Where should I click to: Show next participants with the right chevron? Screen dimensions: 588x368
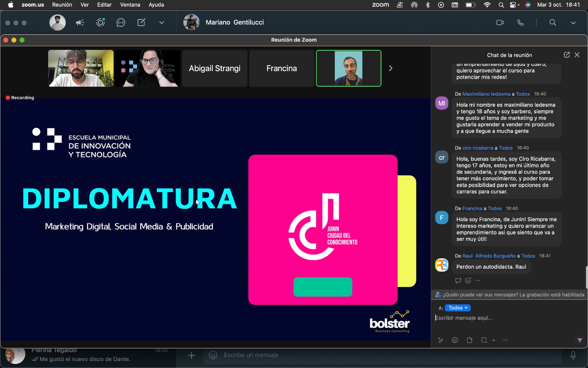pos(391,68)
